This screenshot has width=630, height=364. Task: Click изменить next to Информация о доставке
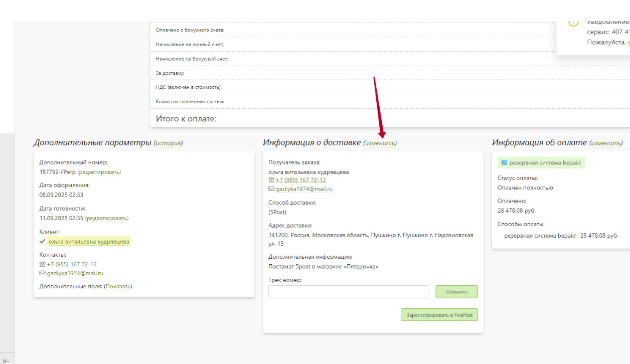[380, 143]
